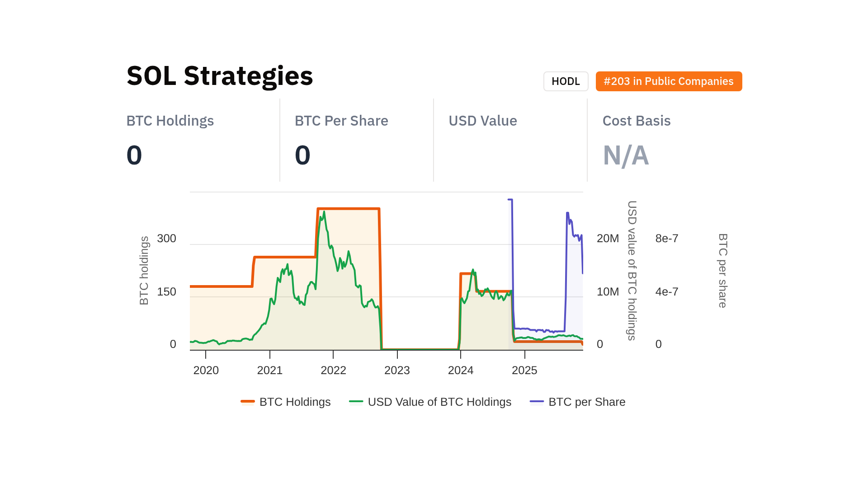Click the USD Value stat label

[482, 121]
